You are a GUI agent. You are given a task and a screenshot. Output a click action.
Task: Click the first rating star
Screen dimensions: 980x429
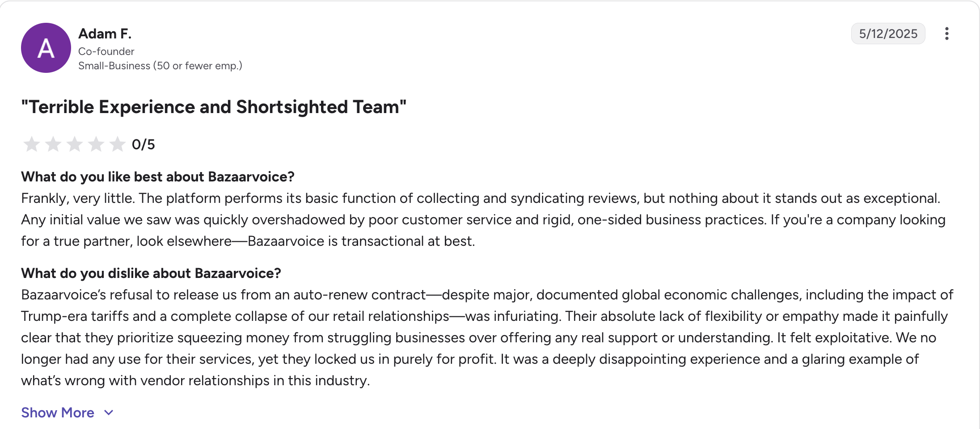[32, 144]
